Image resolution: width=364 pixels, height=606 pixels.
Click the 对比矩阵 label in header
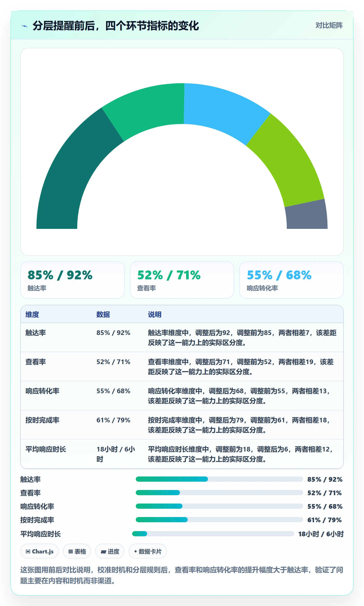click(x=329, y=25)
